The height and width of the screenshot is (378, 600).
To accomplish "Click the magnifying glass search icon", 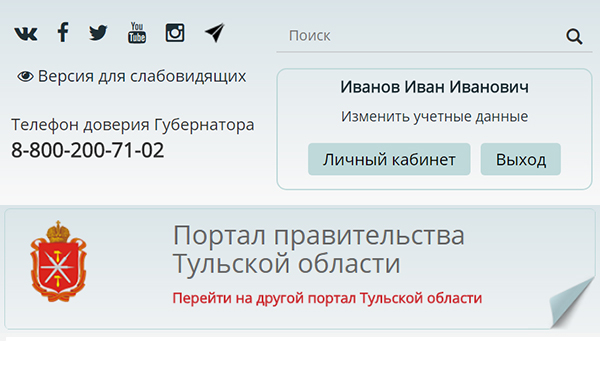I will (x=574, y=36).
